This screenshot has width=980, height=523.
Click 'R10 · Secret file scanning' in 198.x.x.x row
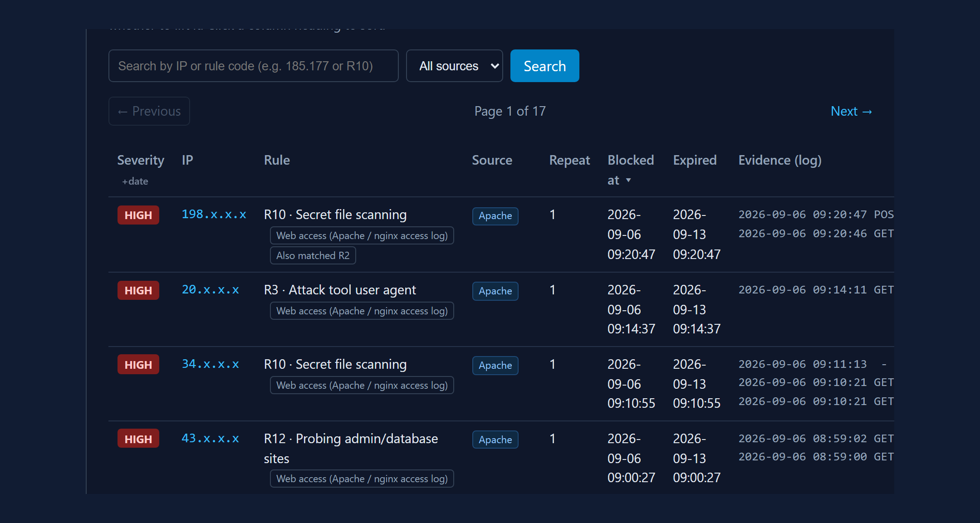coord(335,215)
